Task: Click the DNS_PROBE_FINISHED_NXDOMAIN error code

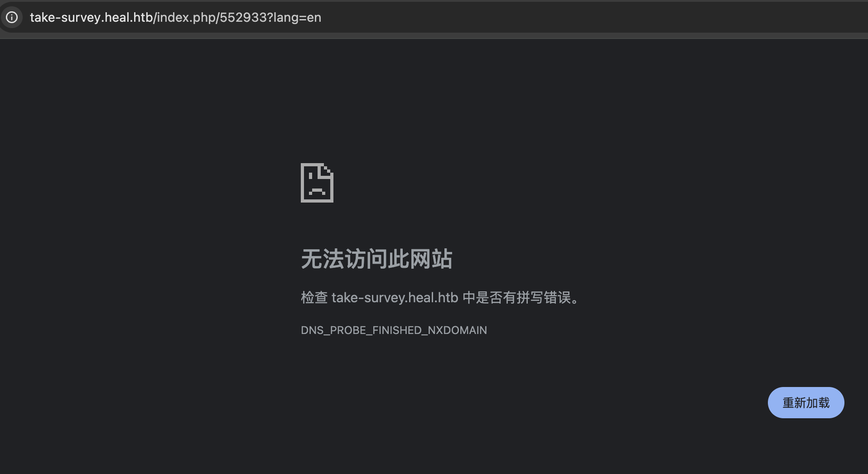Action: pyautogui.click(x=394, y=330)
